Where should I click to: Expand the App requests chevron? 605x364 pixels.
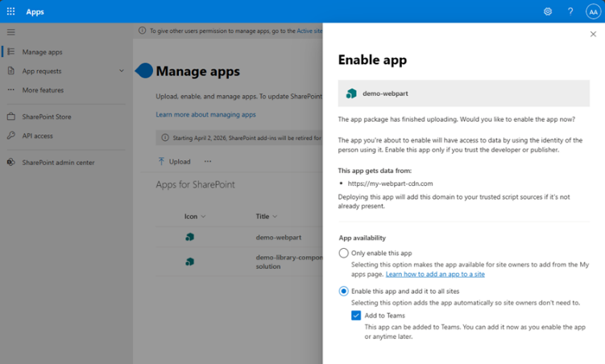(122, 71)
